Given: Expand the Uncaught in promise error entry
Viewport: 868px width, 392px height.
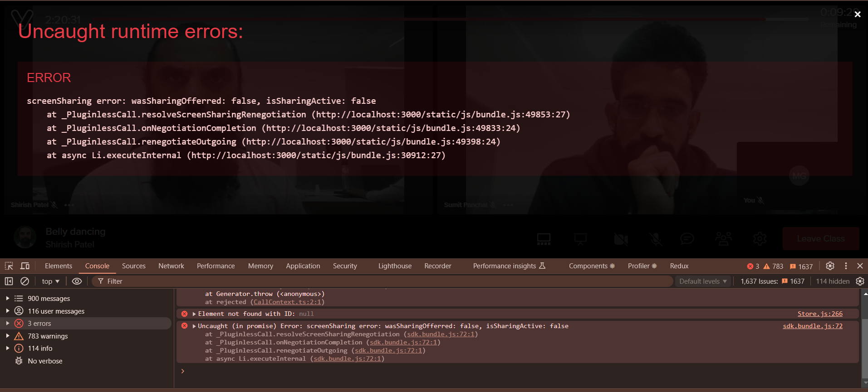Looking at the screenshot, I should pyautogui.click(x=194, y=326).
